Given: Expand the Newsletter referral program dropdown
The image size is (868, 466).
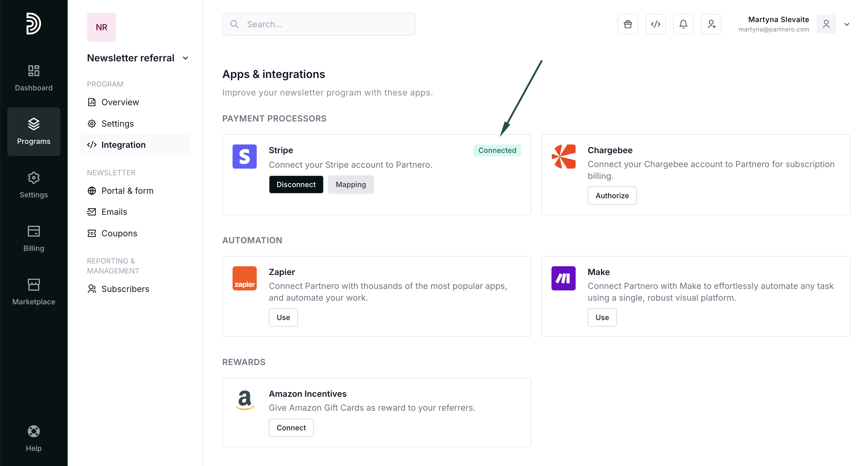Looking at the screenshot, I should tap(185, 58).
